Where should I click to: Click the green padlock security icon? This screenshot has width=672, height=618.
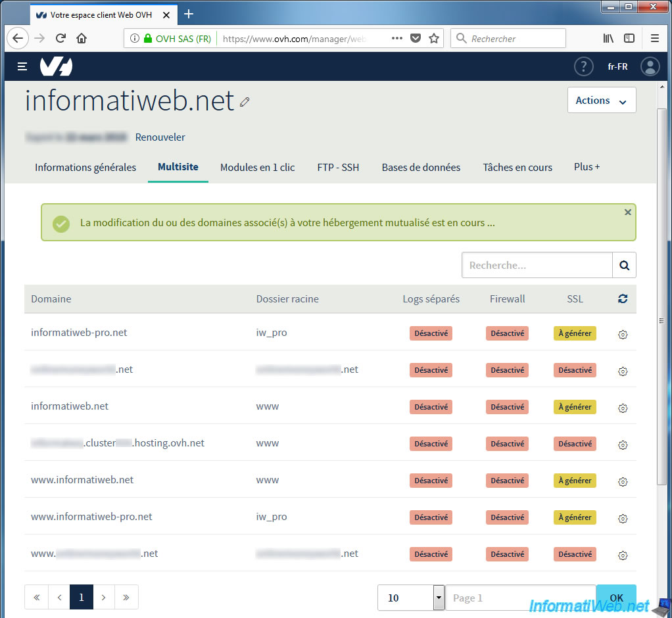coord(148,38)
